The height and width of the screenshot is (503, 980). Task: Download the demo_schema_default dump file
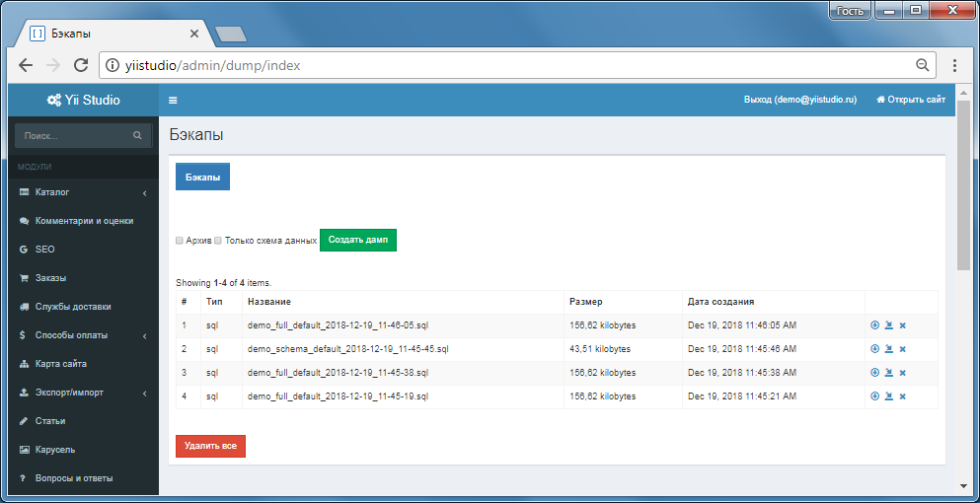coord(875,349)
